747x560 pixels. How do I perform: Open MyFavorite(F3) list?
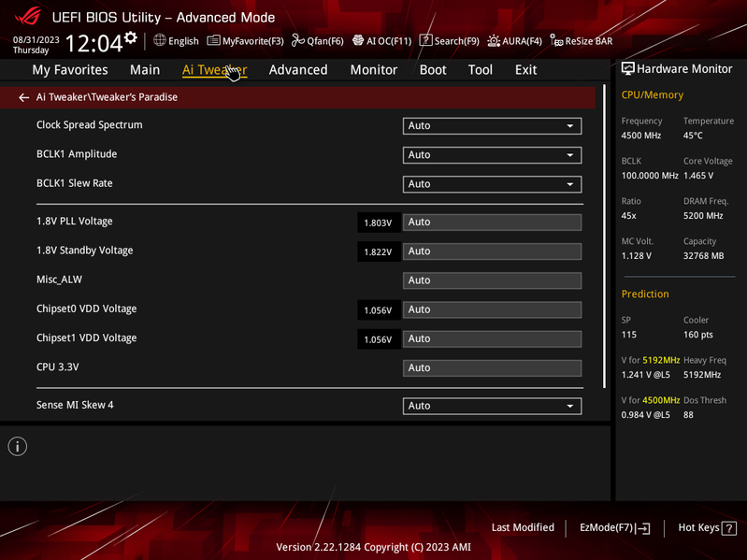[245, 41]
